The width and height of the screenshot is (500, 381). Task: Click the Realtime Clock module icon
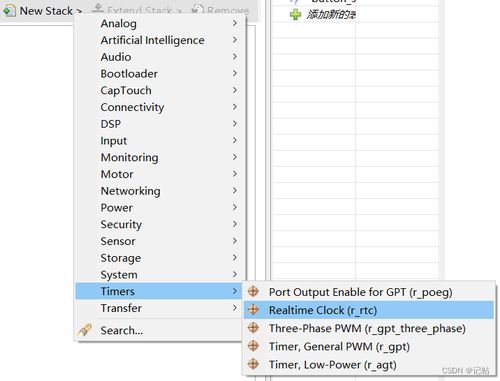tap(253, 310)
